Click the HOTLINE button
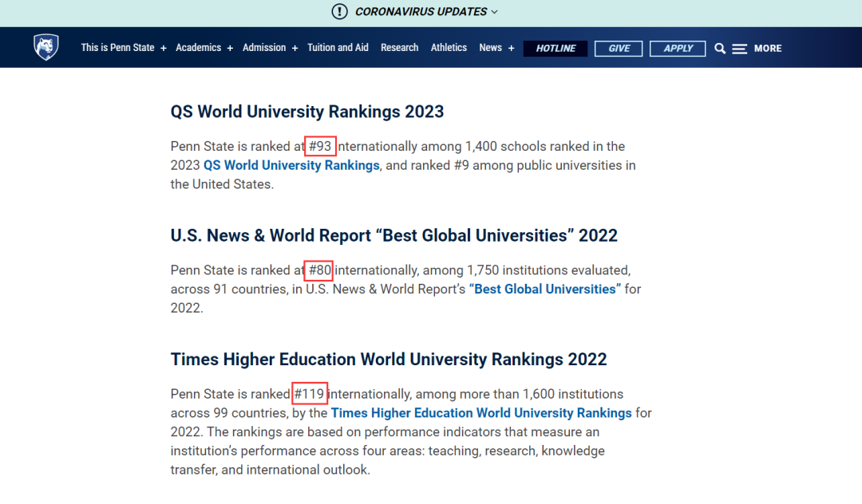 [x=556, y=49]
